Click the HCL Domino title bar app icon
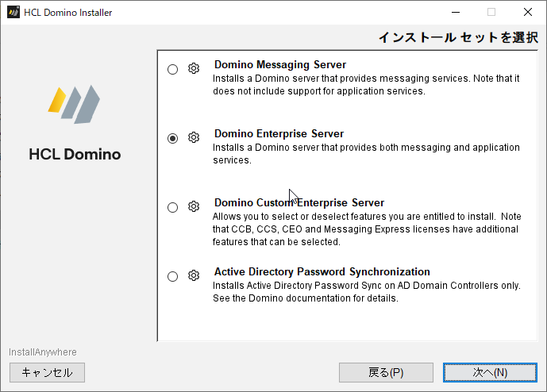This screenshot has width=547, height=392. coord(13,12)
